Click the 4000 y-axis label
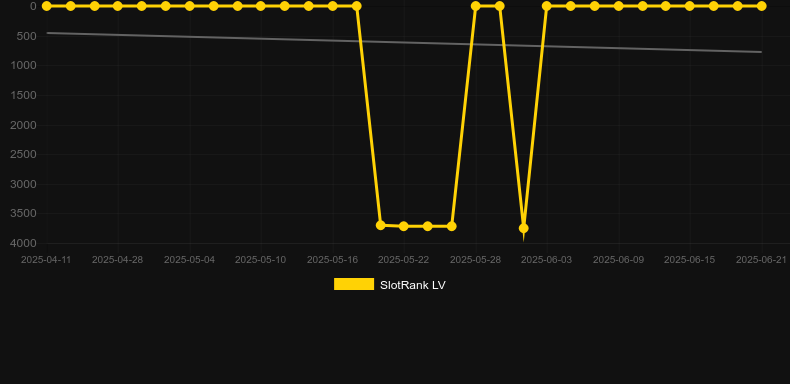Image resolution: width=790 pixels, height=384 pixels. [x=24, y=243]
